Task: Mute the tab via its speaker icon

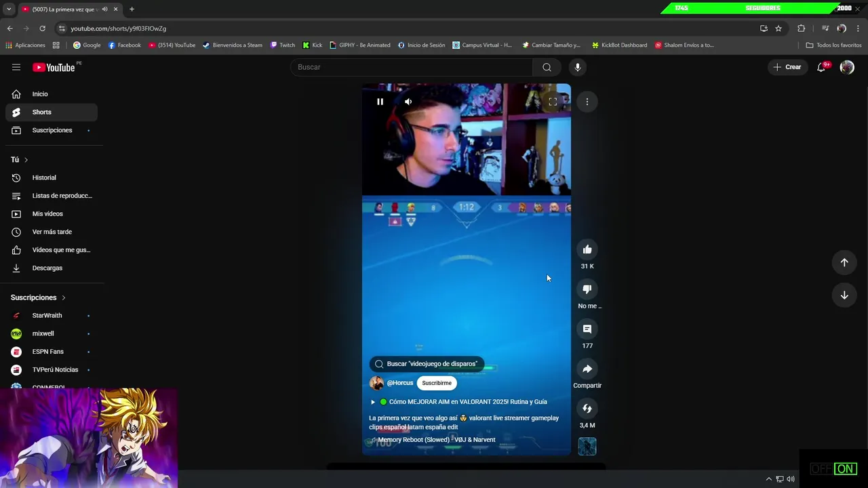Action: (104, 9)
